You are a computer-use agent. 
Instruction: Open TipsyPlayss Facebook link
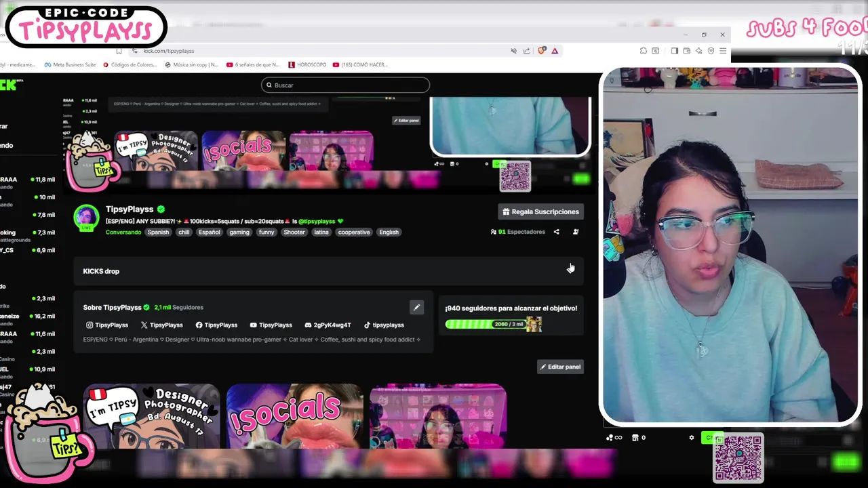coord(216,325)
